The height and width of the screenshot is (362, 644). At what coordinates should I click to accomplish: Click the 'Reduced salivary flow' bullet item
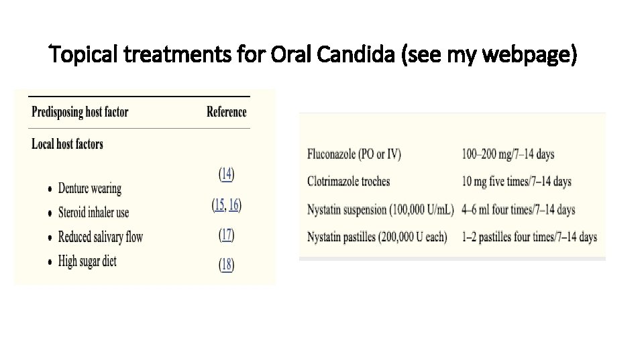click(x=101, y=237)
